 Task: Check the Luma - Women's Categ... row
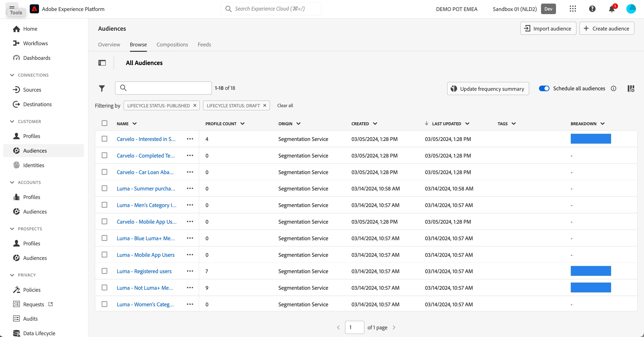point(105,304)
